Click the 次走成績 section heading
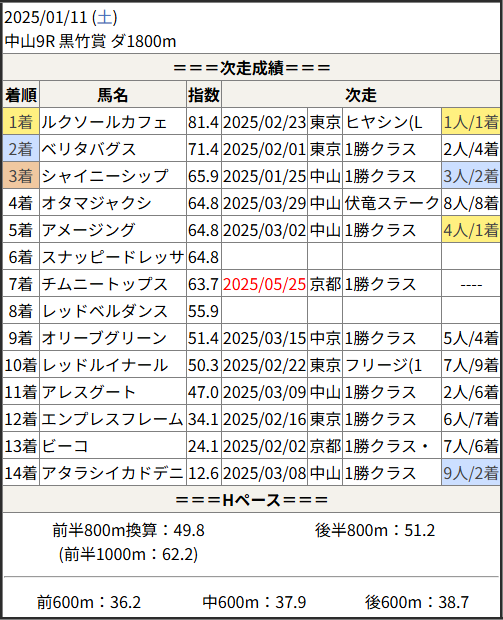Image resolution: width=503 pixels, height=620 pixels. [x=252, y=68]
